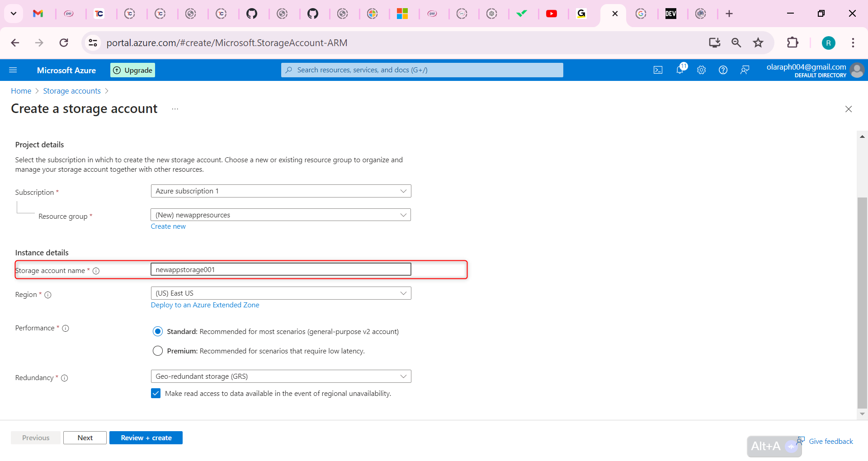Reload the current page
Image resolution: width=868 pixels, height=461 pixels.
point(64,43)
